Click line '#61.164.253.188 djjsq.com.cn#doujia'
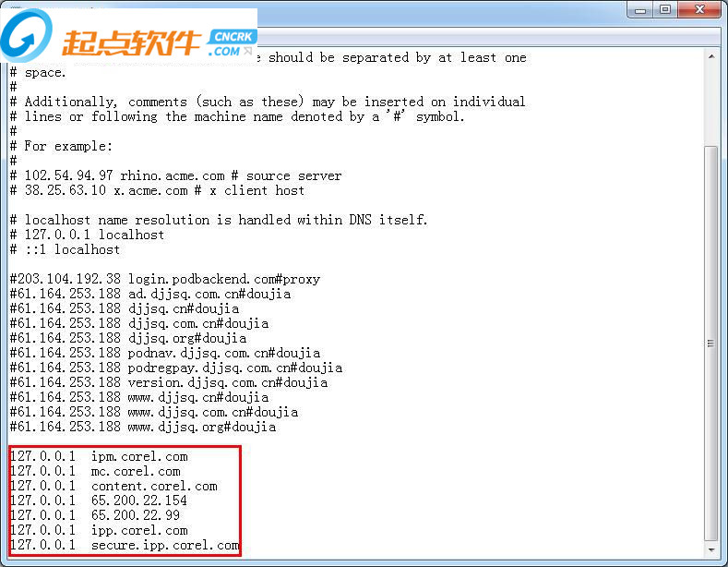 139,323
